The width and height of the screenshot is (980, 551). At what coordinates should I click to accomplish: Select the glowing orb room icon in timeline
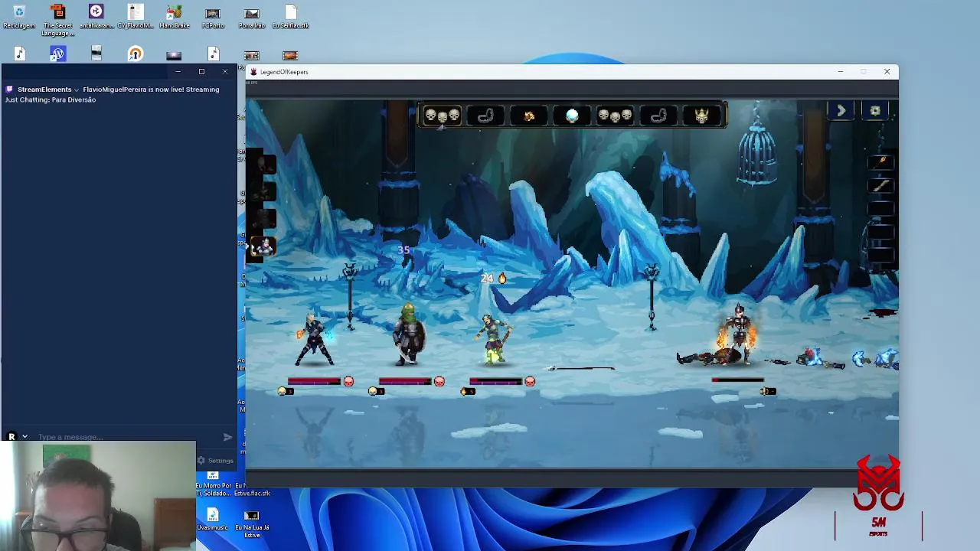click(x=572, y=116)
